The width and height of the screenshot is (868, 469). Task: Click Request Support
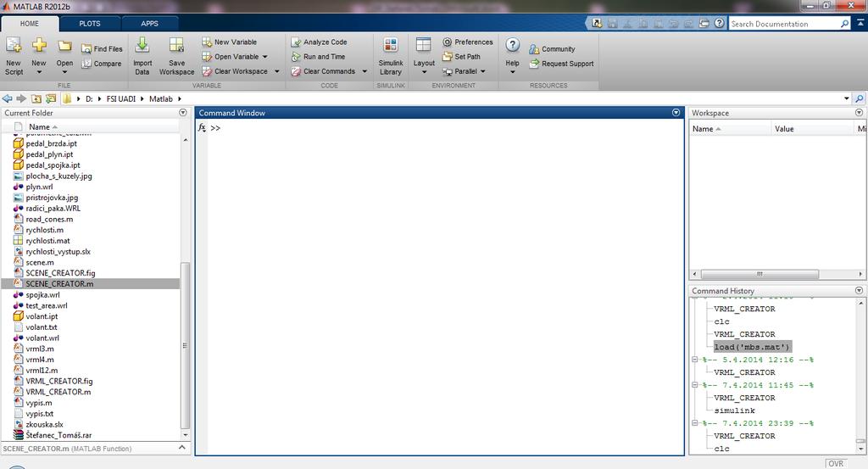(x=561, y=64)
